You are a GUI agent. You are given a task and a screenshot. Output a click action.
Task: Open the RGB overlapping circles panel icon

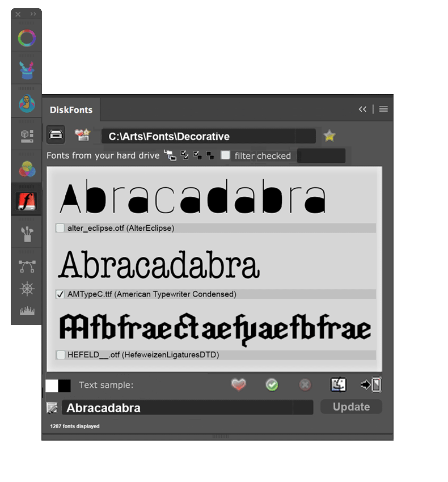coord(26,169)
